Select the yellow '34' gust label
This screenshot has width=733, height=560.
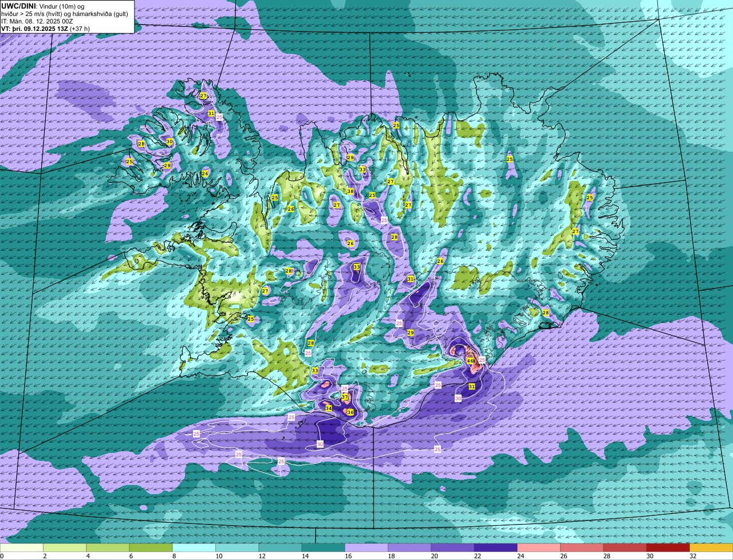(x=328, y=408)
